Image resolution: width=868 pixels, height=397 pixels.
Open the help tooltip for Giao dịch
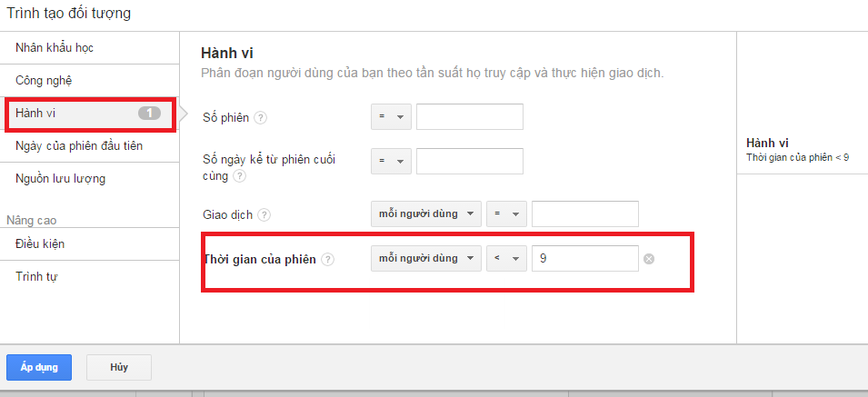click(264, 215)
